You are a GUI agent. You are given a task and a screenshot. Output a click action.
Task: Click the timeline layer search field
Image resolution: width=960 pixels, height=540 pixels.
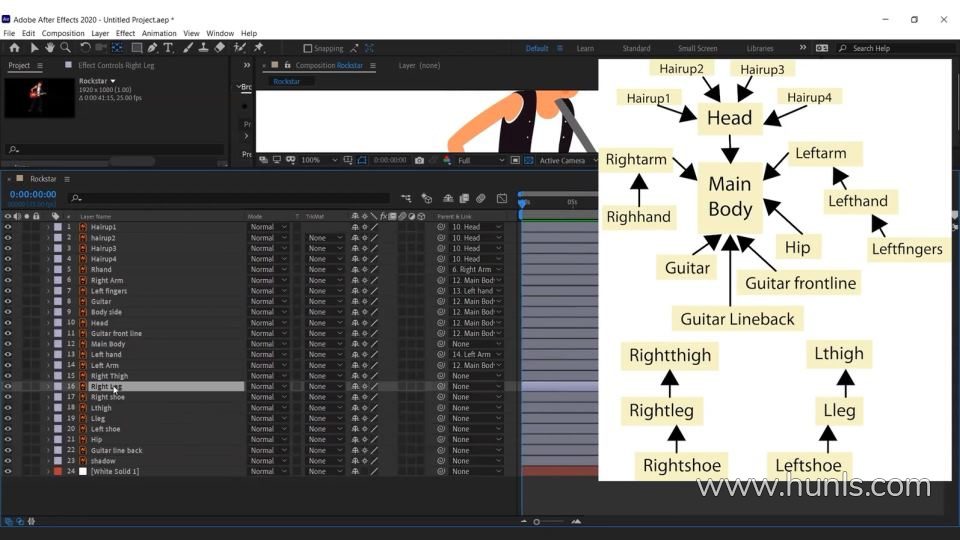(x=230, y=198)
